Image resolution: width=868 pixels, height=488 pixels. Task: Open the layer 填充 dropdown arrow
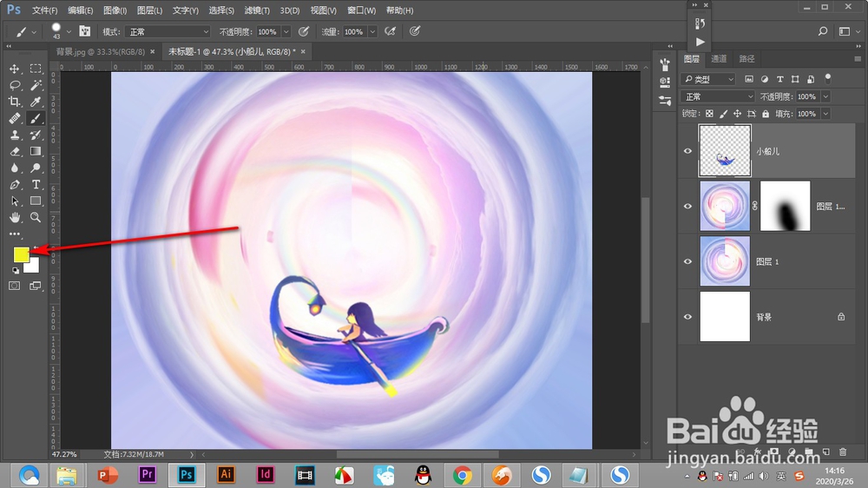pyautogui.click(x=825, y=114)
